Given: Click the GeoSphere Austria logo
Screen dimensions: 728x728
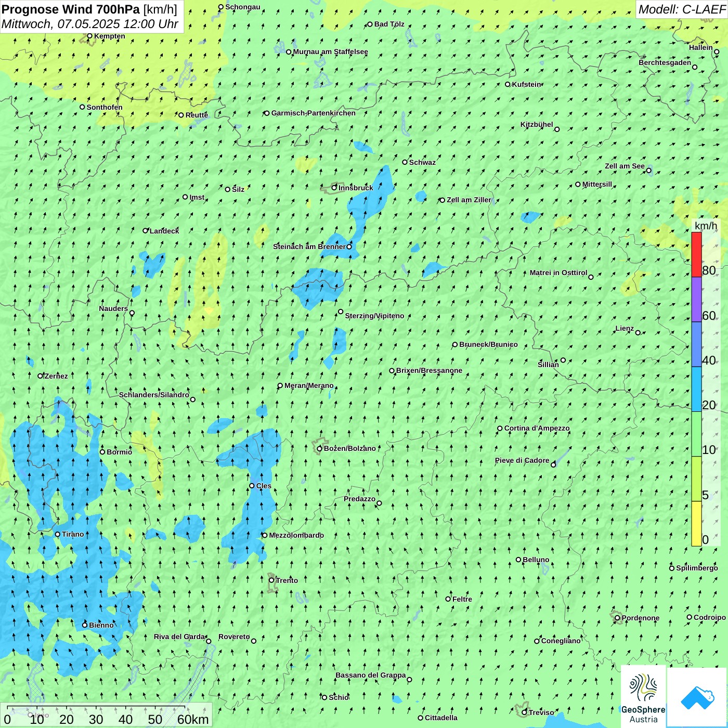Looking at the screenshot, I should click(x=643, y=697).
